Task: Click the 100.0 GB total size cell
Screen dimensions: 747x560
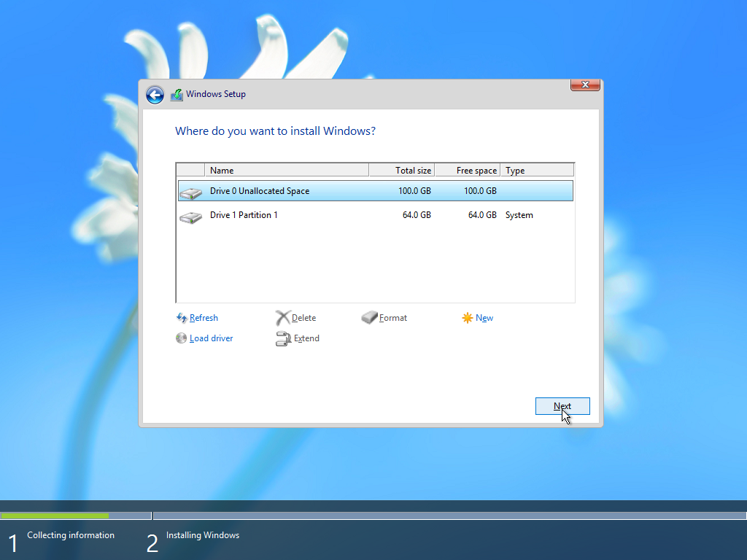Action: pos(414,191)
